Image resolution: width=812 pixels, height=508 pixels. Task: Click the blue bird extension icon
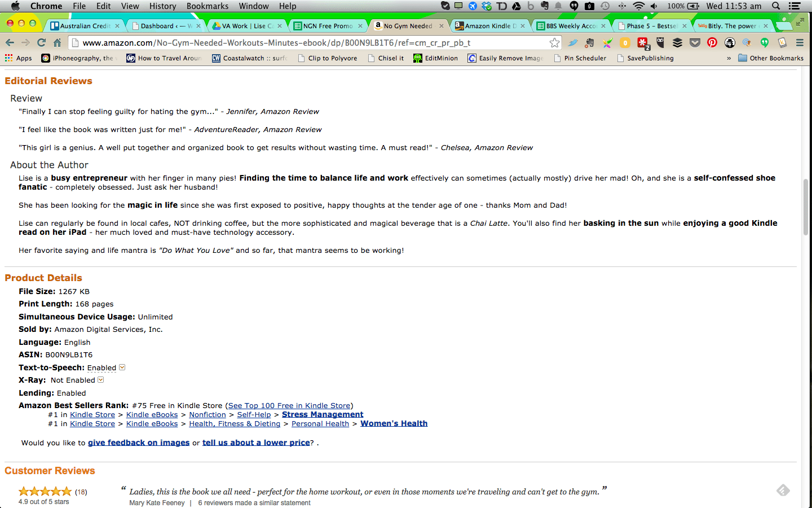coord(572,42)
